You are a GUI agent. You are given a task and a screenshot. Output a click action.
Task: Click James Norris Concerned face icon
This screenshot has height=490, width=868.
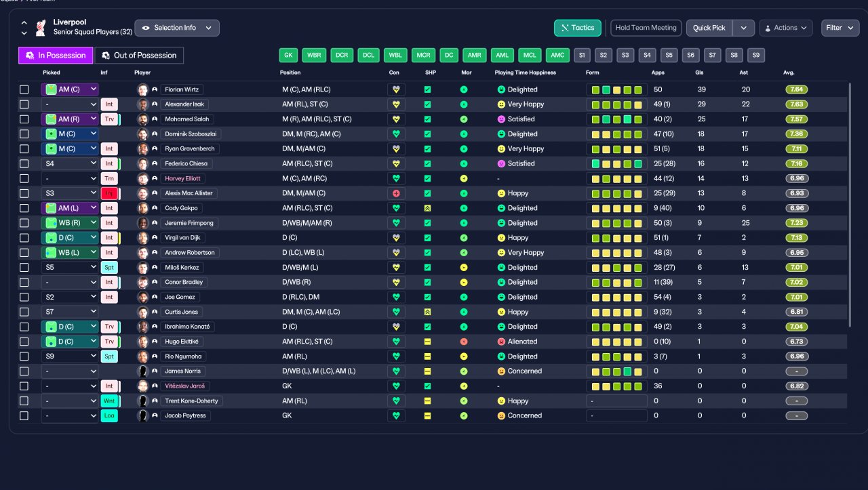point(502,371)
